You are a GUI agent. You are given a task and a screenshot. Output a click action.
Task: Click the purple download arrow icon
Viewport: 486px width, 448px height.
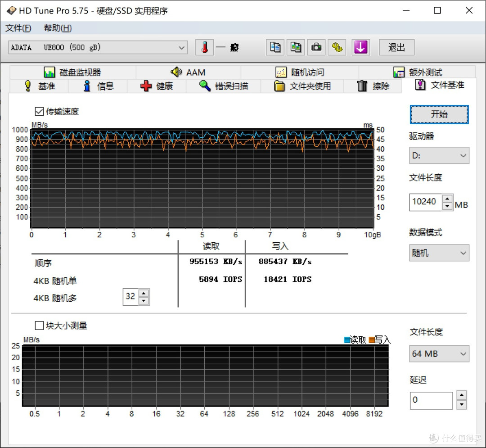coord(361,47)
